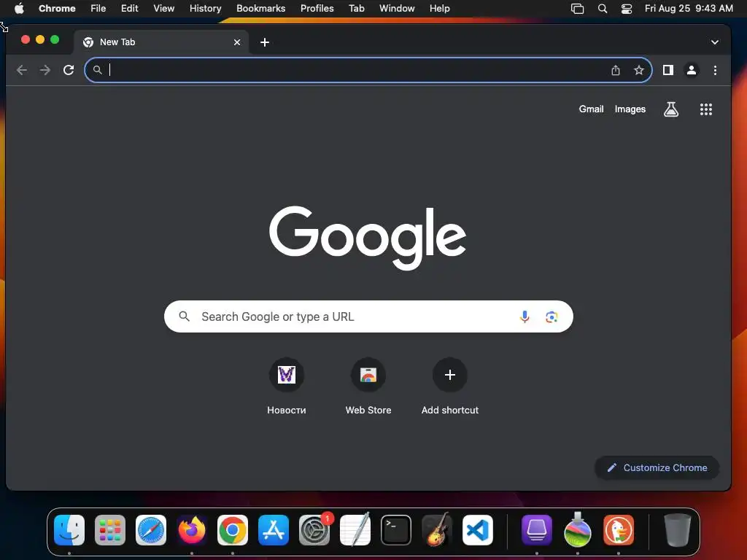Image resolution: width=747 pixels, height=560 pixels.
Task: Open the profile avatar icon
Action: point(692,70)
